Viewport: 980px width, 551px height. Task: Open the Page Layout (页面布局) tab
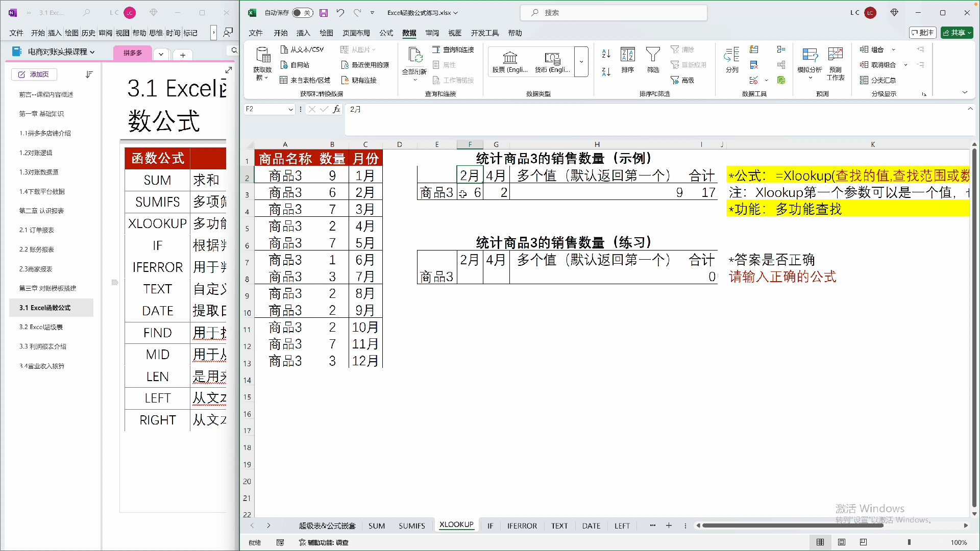point(356,33)
